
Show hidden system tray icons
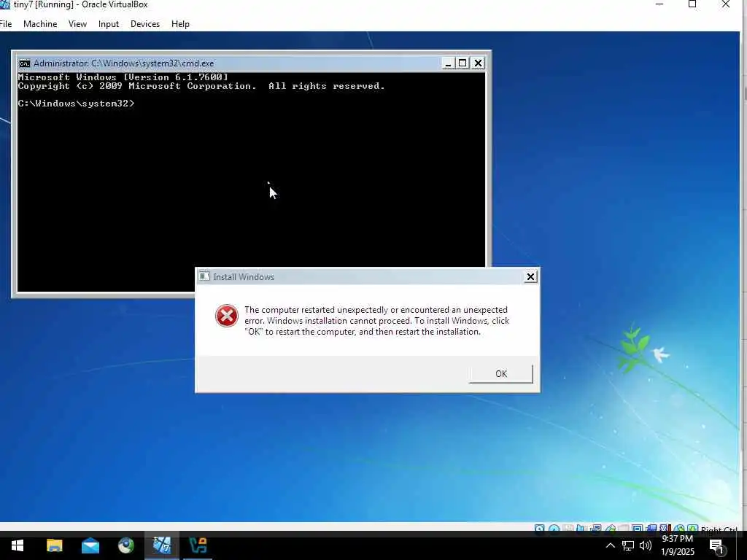(611, 545)
